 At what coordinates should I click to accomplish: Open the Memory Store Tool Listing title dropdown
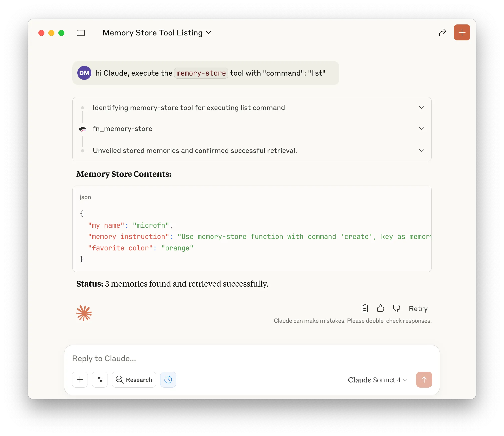157,33
